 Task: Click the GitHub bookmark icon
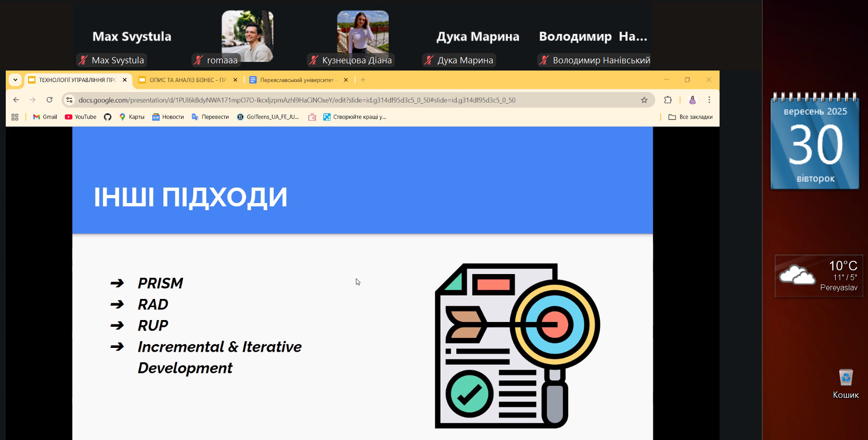tap(108, 117)
